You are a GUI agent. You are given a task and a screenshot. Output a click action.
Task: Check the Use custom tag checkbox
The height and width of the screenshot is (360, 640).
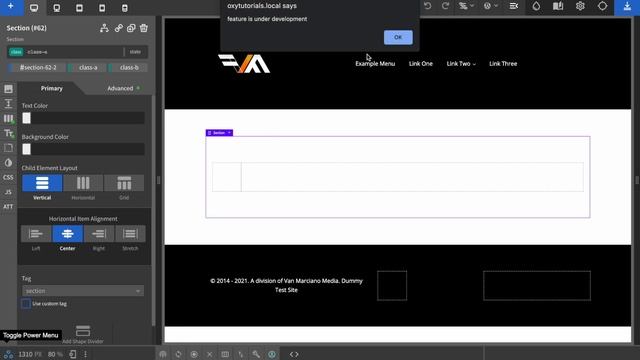click(x=26, y=304)
